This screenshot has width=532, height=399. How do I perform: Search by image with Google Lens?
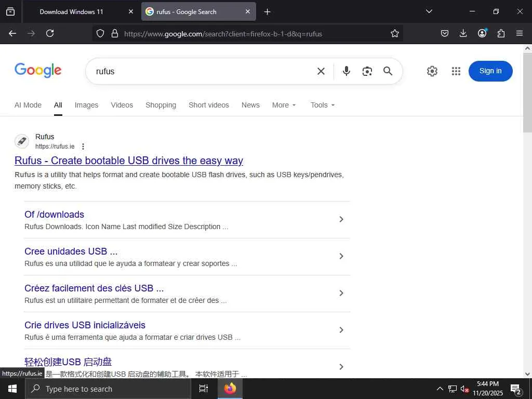(367, 71)
